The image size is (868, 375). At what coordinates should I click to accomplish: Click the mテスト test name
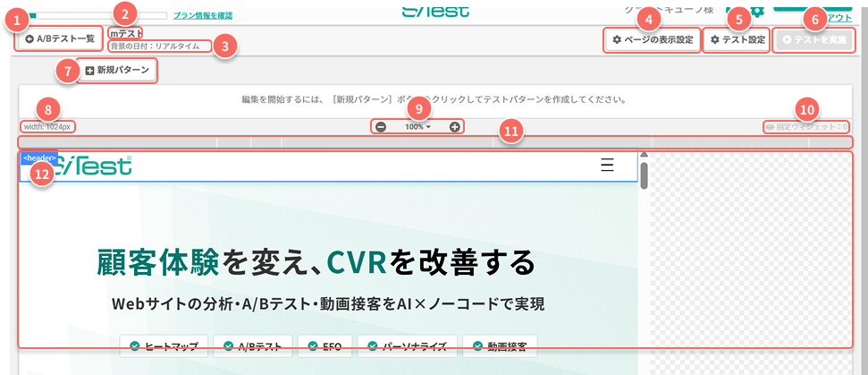click(126, 33)
